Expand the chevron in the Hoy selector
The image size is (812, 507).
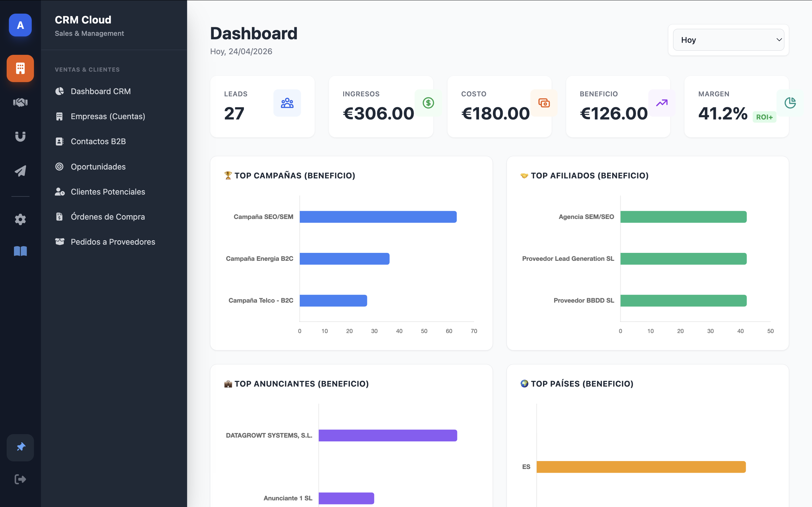click(779, 40)
